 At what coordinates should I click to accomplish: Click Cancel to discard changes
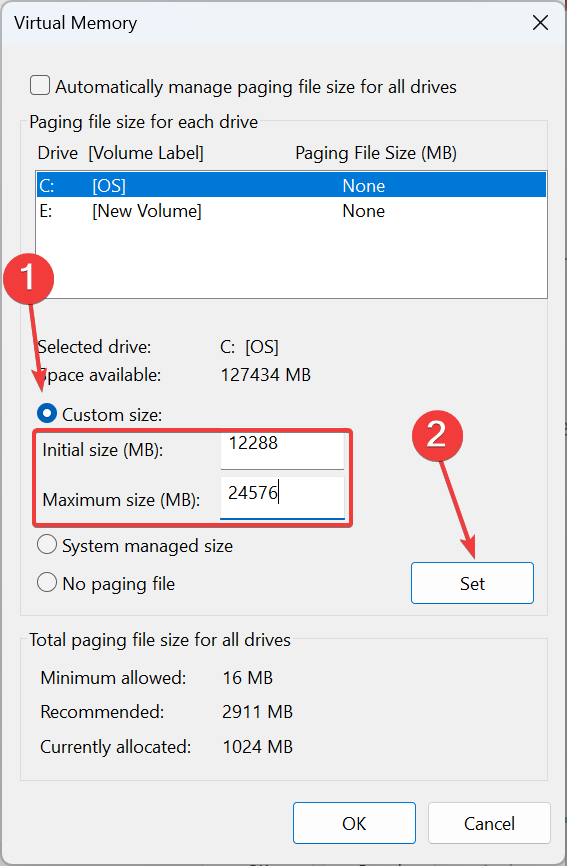[x=489, y=823]
